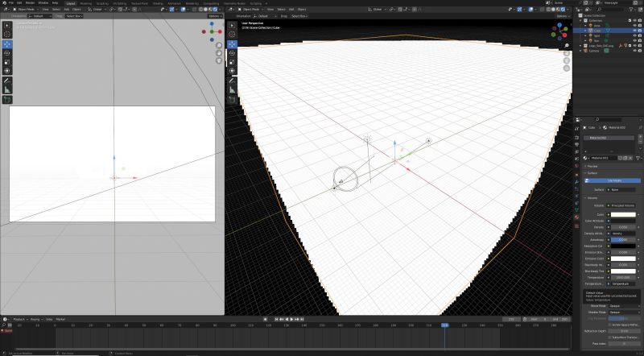Viewport: 644px width, 356px height.
Task: Select the Scale tool in left viewport
Action: [7, 62]
